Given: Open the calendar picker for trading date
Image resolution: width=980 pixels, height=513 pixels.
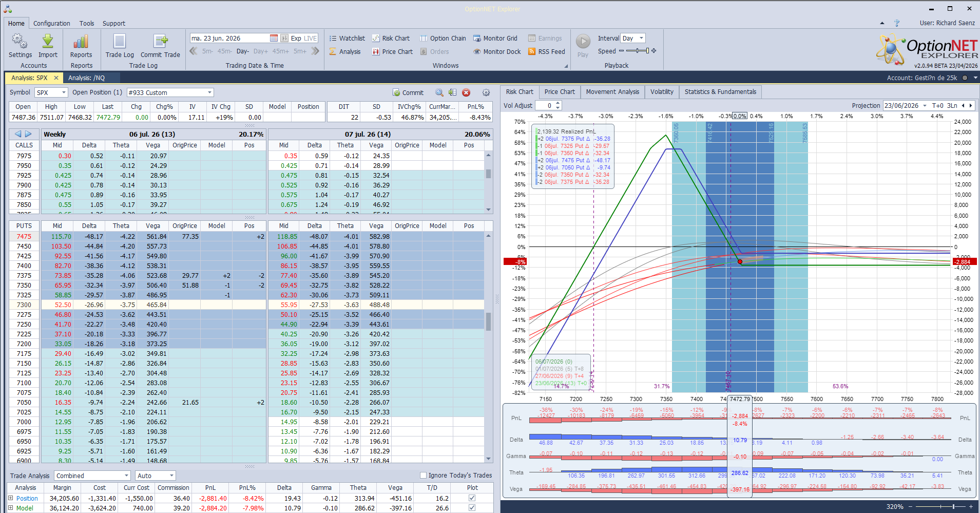Looking at the screenshot, I should 274,38.
